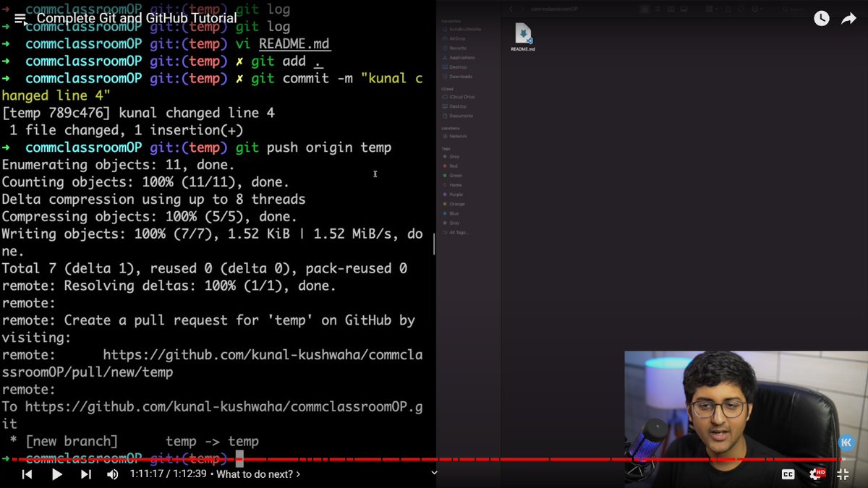Click the Finder edit tags icon
This screenshot has height=488, width=868.
741,9
